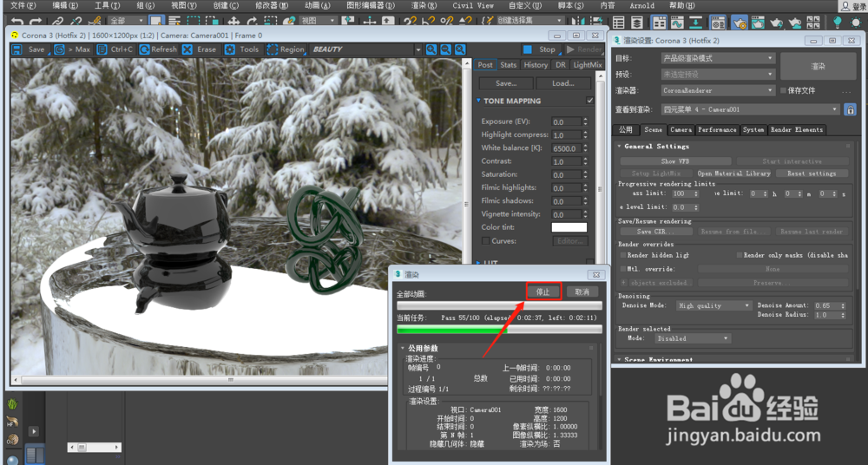This screenshot has height=465, width=868.
Task: Toggle the 保存文件 checkbox
Action: (x=783, y=90)
